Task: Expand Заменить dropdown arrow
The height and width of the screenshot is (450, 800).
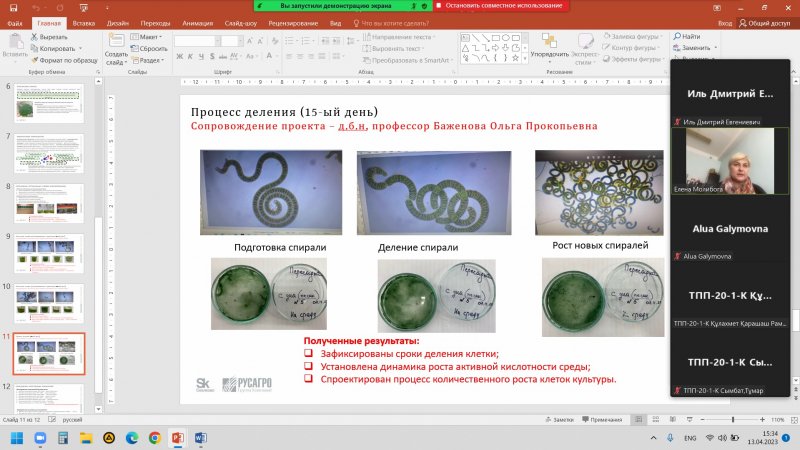Action: point(715,47)
